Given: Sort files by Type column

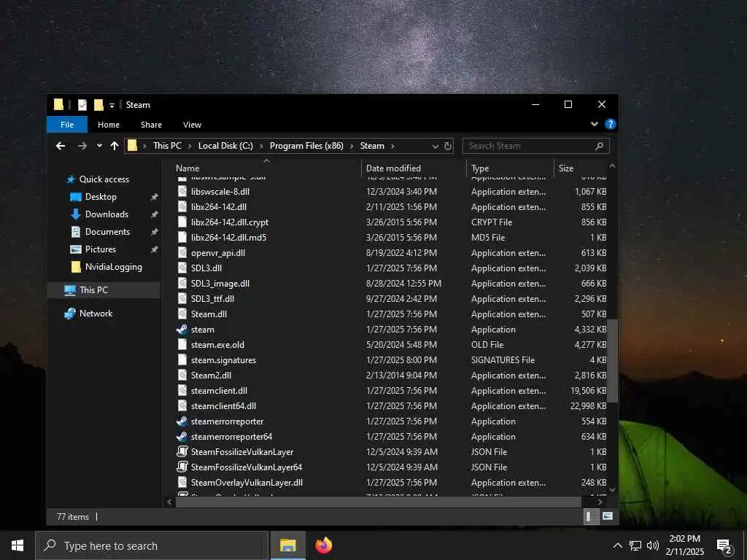Looking at the screenshot, I should [510, 168].
